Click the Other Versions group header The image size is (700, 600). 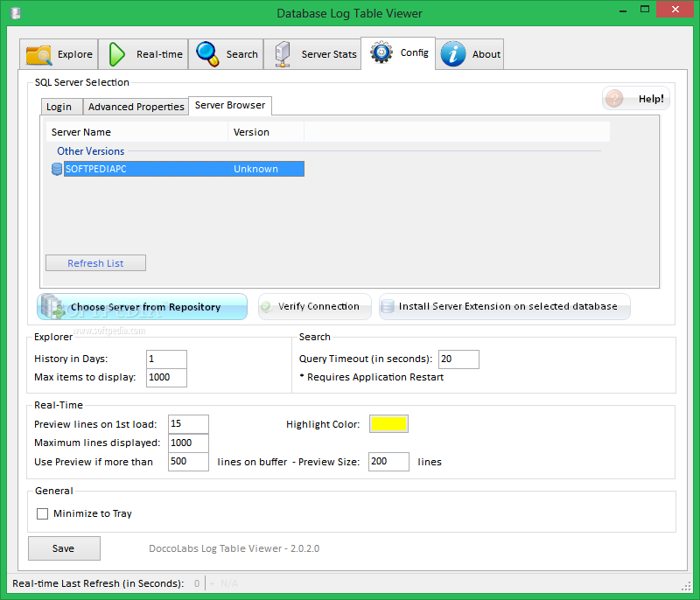[91, 151]
